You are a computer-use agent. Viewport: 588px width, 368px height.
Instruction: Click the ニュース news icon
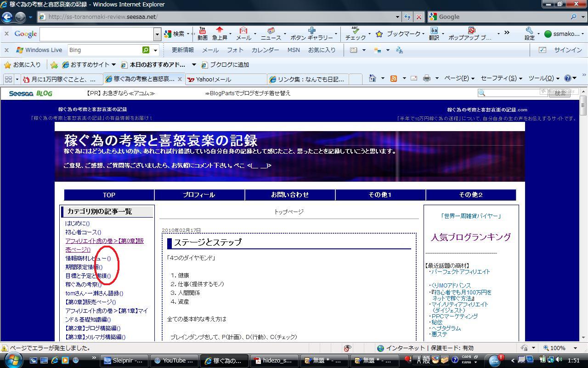coord(271,34)
